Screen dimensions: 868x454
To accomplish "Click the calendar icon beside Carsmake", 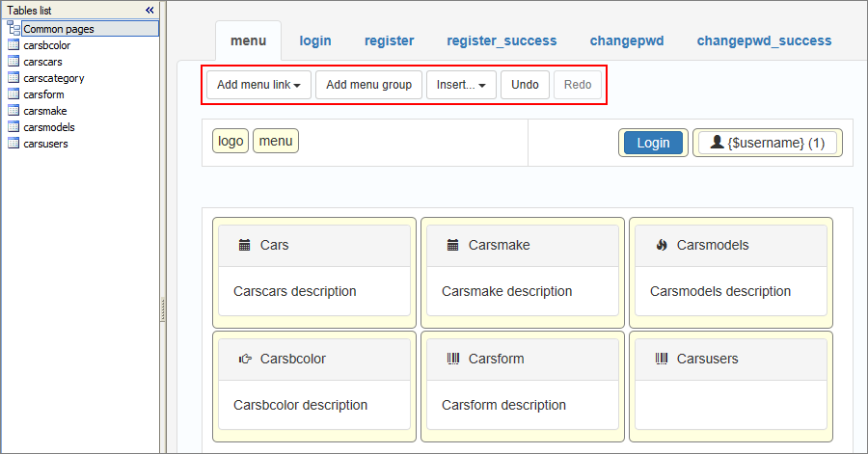I will [x=453, y=245].
